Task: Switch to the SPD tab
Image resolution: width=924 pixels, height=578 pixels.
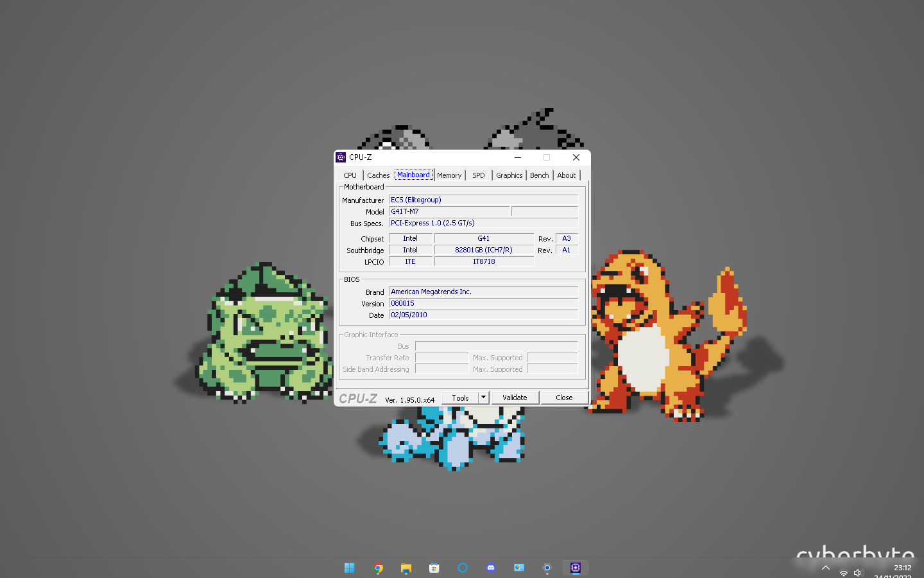Action: click(479, 175)
